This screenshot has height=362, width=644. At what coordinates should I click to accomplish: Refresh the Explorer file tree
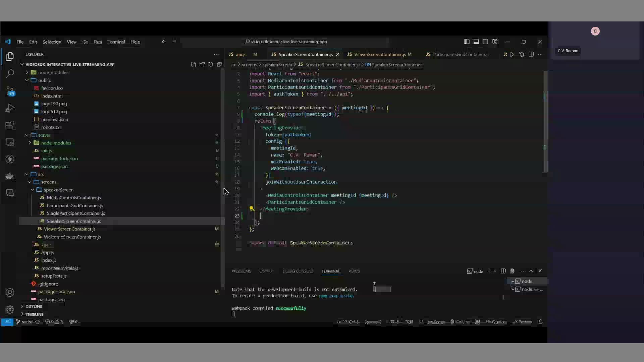pyautogui.click(x=211, y=64)
